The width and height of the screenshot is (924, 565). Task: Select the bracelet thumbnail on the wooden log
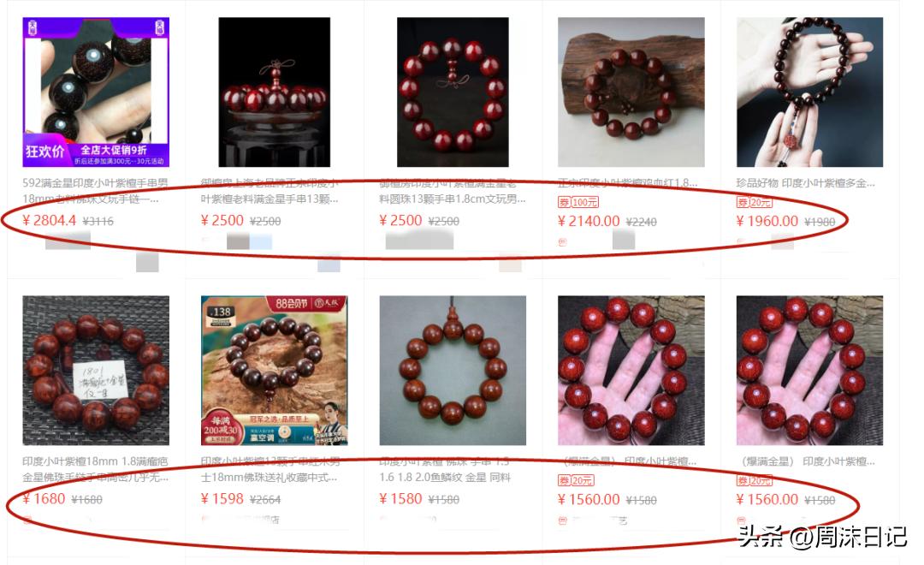point(631,92)
